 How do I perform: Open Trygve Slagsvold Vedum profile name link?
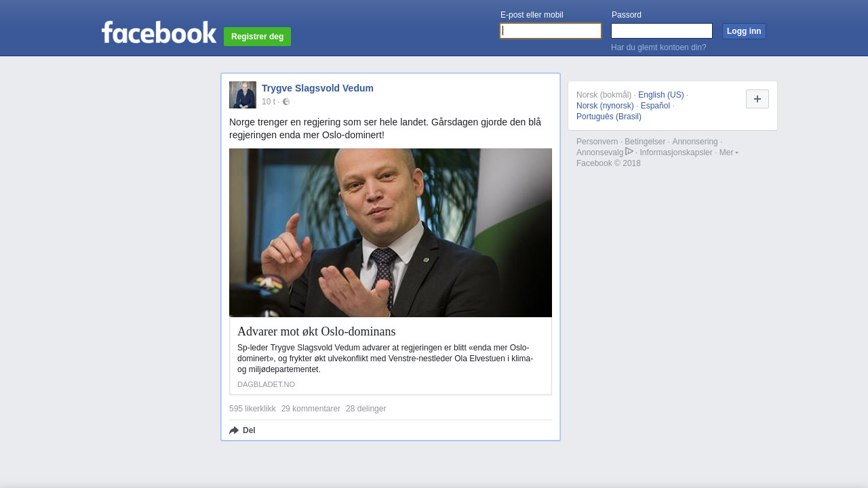coord(317,88)
